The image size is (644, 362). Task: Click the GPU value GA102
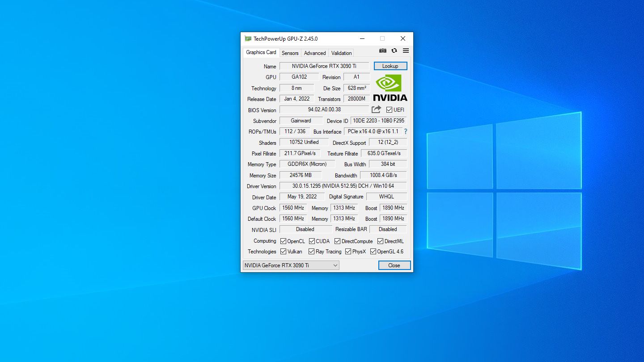[x=299, y=77]
